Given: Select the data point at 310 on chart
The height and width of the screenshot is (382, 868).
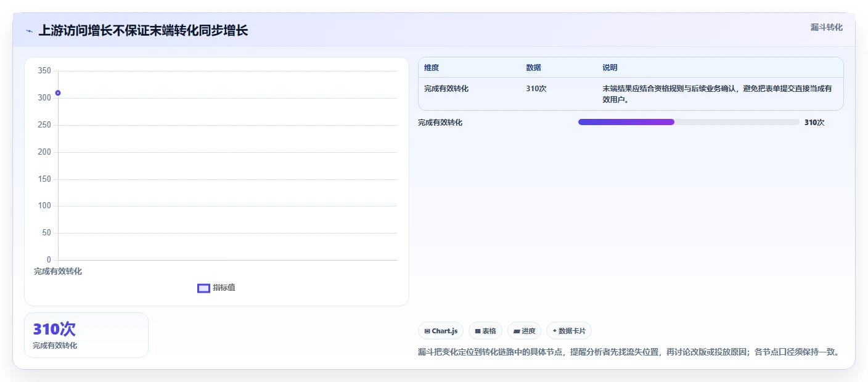Looking at the screenshot, I should coord(58,93).
